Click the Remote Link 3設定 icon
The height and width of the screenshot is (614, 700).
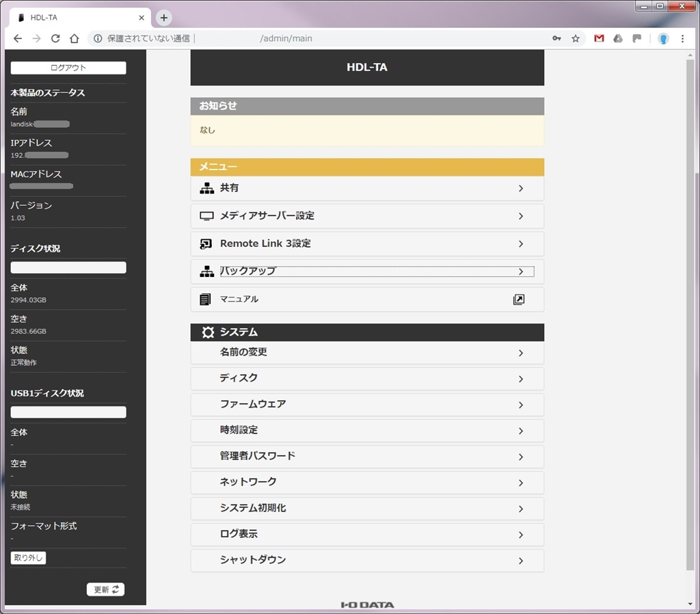point(206,244)
